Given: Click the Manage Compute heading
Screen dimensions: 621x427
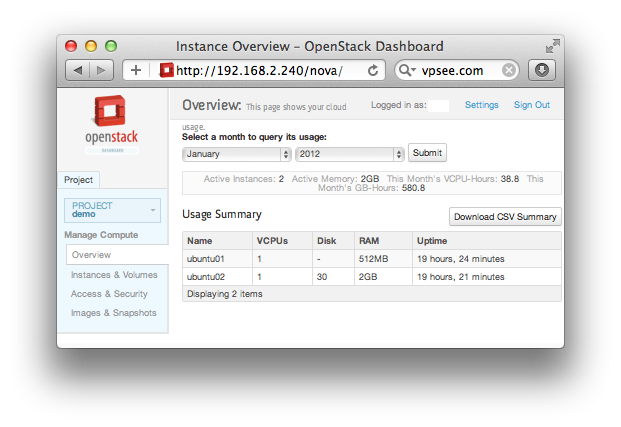Looking at the screenshot, I should tap(101, 235).
